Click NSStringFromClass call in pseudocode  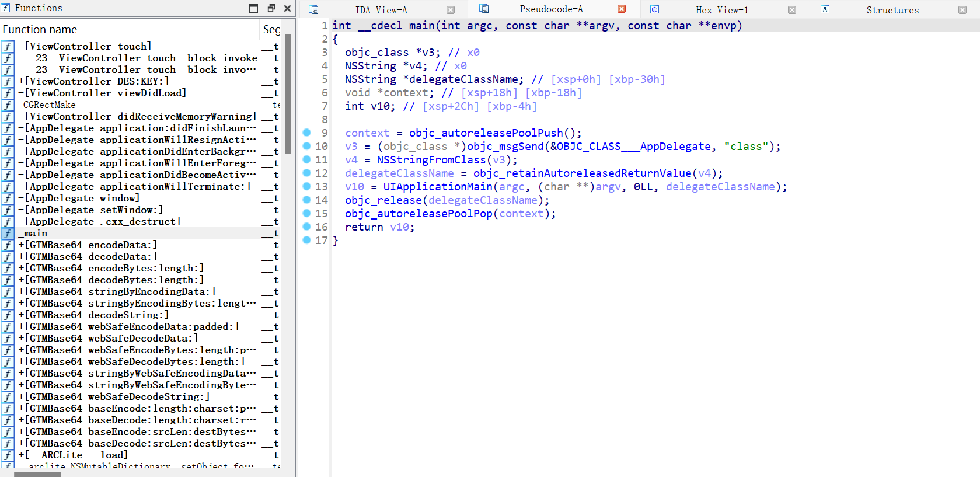pyautogui.click(x=431, y=160)
